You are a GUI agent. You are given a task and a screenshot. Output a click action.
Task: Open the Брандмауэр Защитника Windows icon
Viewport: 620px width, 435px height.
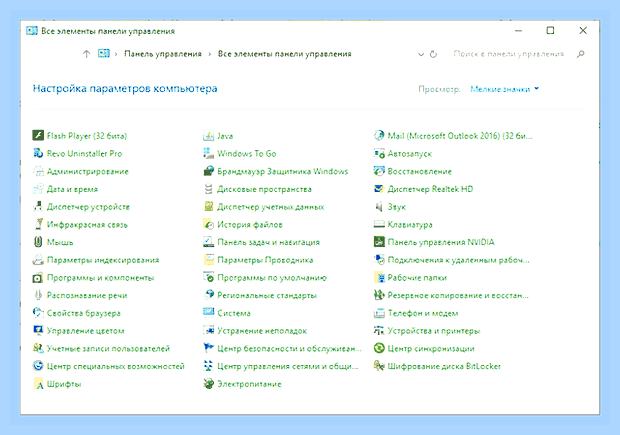(x=208, y=171)
